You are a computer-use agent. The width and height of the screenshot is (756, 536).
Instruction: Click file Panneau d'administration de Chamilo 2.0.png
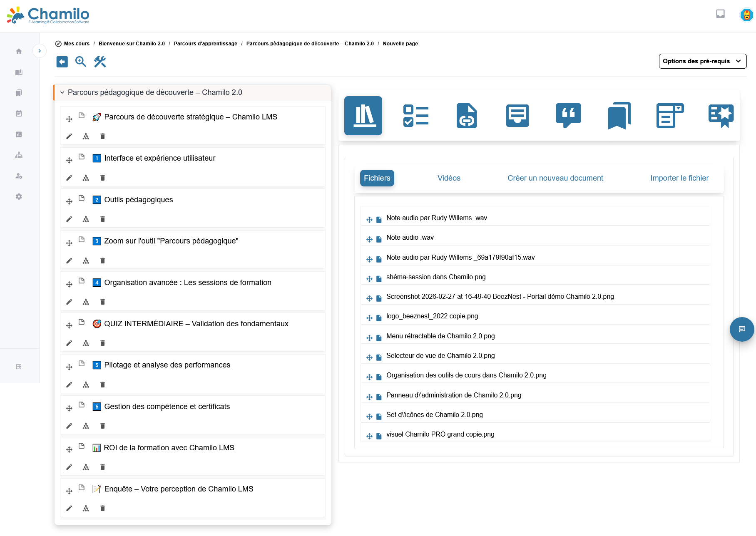coord(454,395)
